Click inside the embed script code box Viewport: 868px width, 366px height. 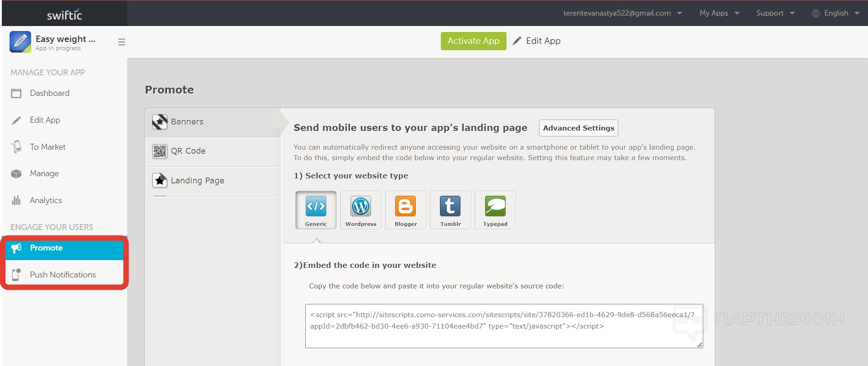click(x=504, y=326)
